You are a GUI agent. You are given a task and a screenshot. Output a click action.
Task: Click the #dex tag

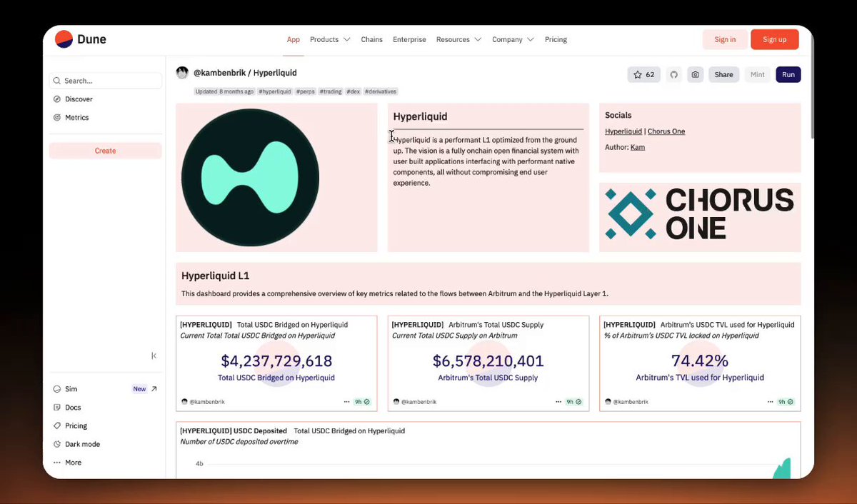pyautogui.click(x=354, y=91)
